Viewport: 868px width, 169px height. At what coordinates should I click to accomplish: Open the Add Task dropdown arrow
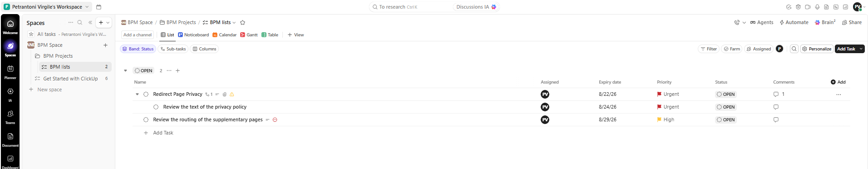pyautogui.click(x=861, y=49)
